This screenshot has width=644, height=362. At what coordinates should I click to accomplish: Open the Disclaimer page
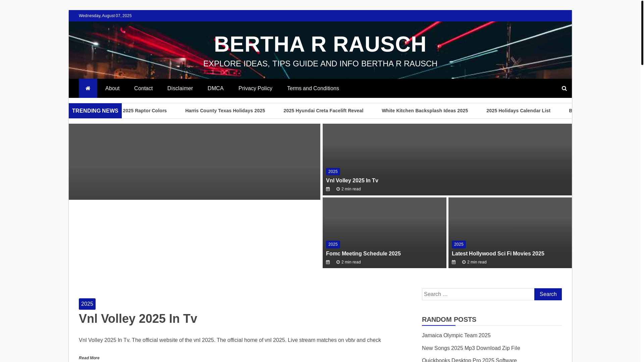point(180,88)
